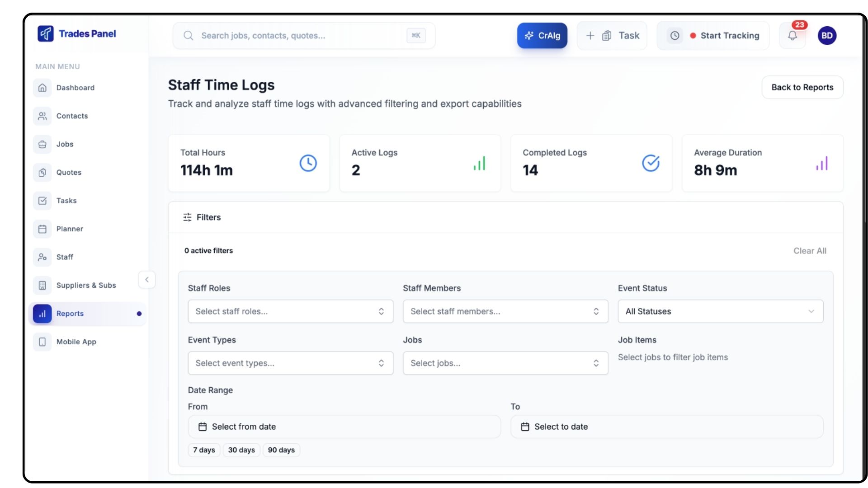Image resolution: width=868 pixels, height=488 pixels.
Task: Open the Select jobs dropdown
Action: click(x=505, y=363)
